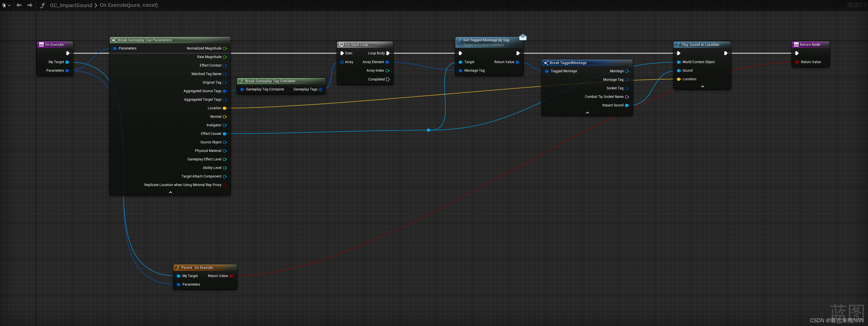Image resolution: width=868 pixels, height=326 pixels.
Task: Click the Return Node's Return Value pin
Action: tap(797, 62)
